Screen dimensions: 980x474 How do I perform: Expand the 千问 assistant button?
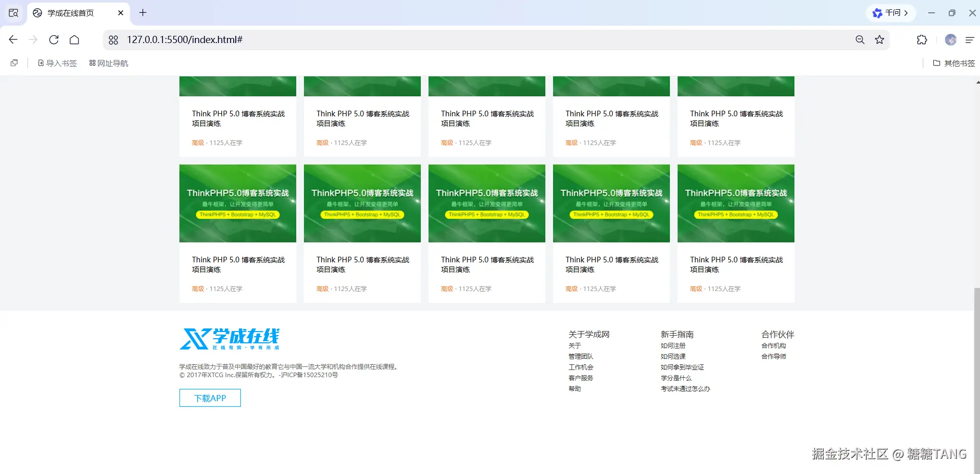(891, 13)
